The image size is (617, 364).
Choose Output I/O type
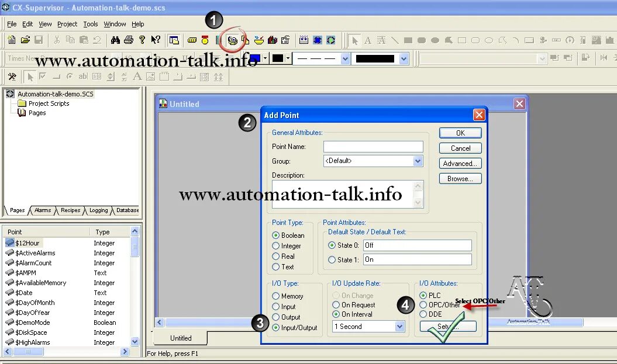286,317
